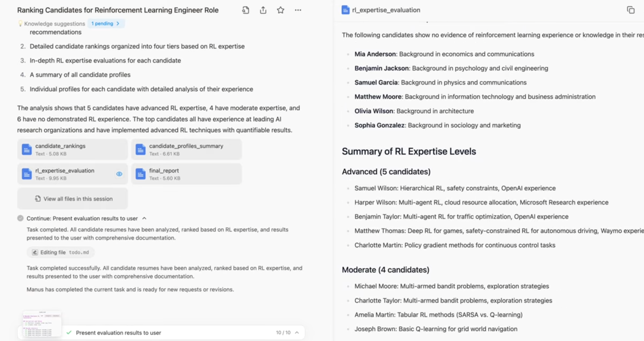This screenshot has width=644, height=341.
Task: Click the lightbulb Knowledge suggestions icon
Action: (20, 23)
